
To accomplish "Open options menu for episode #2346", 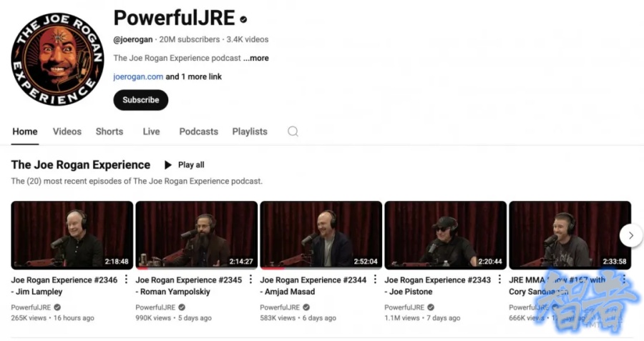I will point(126,280).
